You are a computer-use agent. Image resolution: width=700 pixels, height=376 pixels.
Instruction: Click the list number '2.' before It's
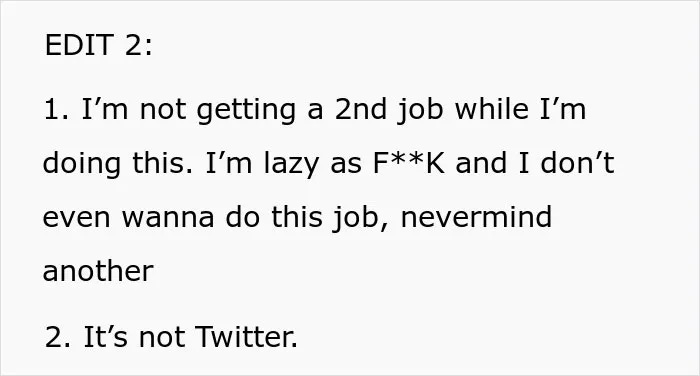click(x=58, y=337)
